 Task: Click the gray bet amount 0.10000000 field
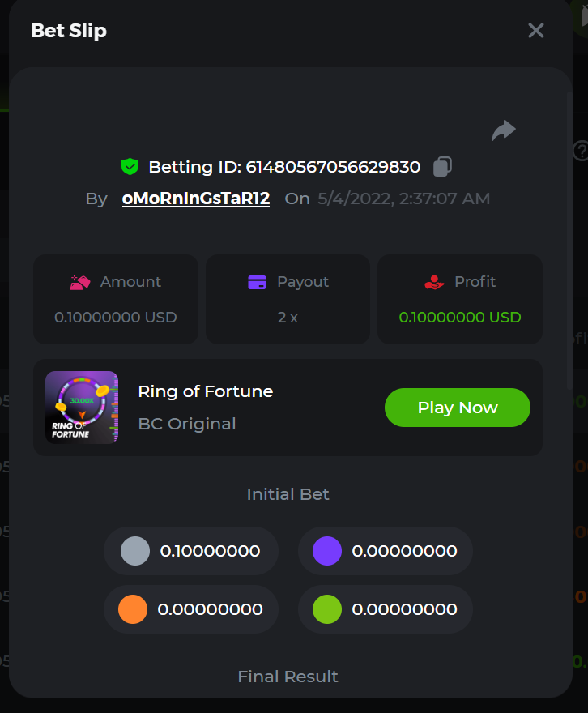point(210,551)
